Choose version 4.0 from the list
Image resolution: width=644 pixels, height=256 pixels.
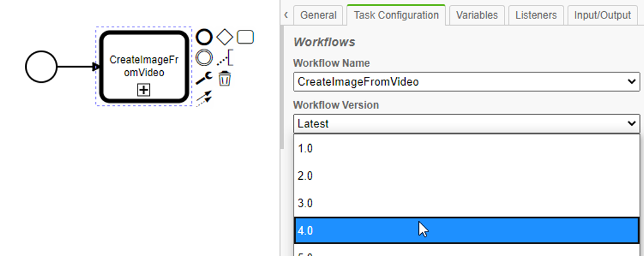[x=466, y=230]
